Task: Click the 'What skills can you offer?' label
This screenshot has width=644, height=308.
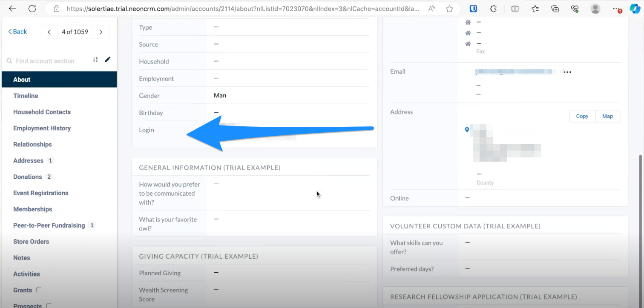Action: 417,247
